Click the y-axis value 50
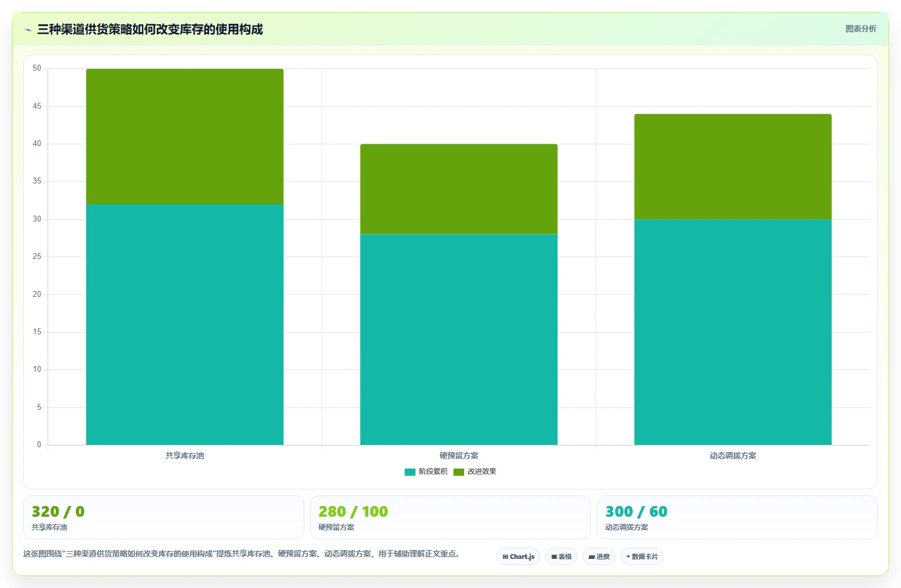901x588 pixels. [x=37, y=68]
